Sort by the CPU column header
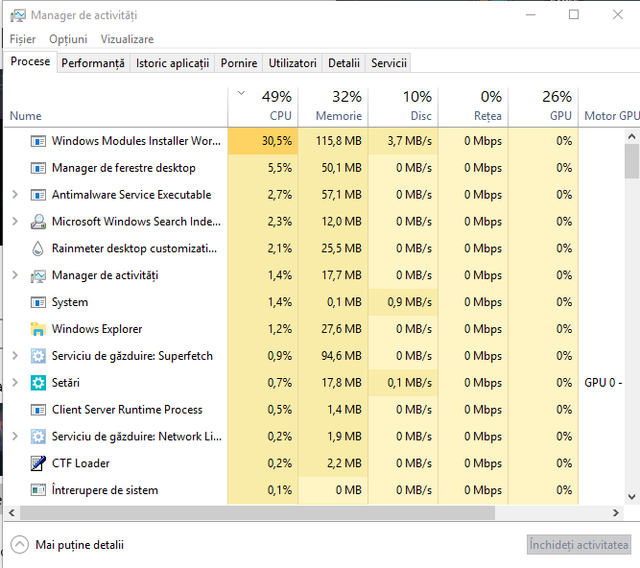Viewport: 640px width, 568px height. coord(263,107)
